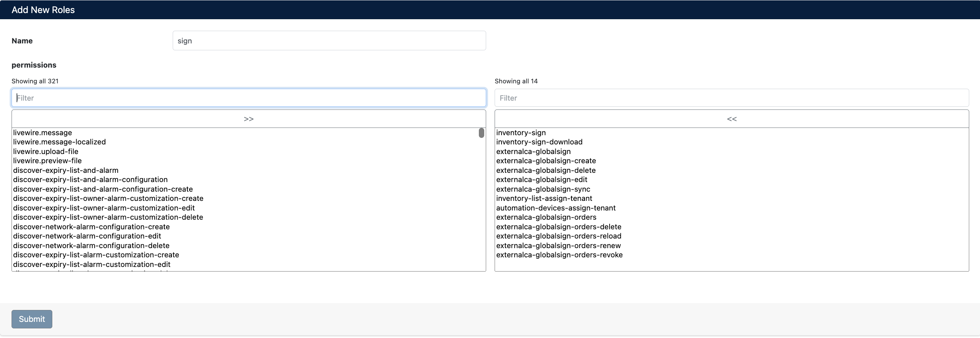Click the role Name input field
Viewport: 980px width, 338px height.
329,41
